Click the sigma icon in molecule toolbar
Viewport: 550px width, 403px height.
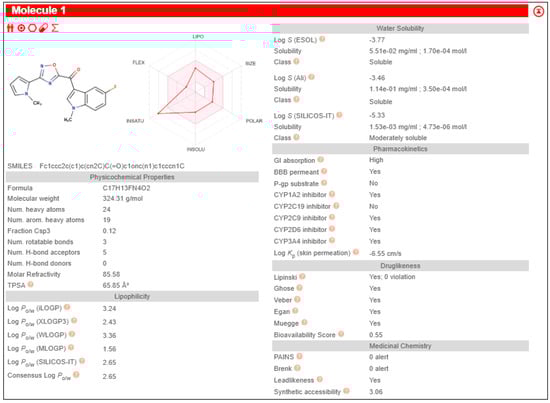[55, 28]
